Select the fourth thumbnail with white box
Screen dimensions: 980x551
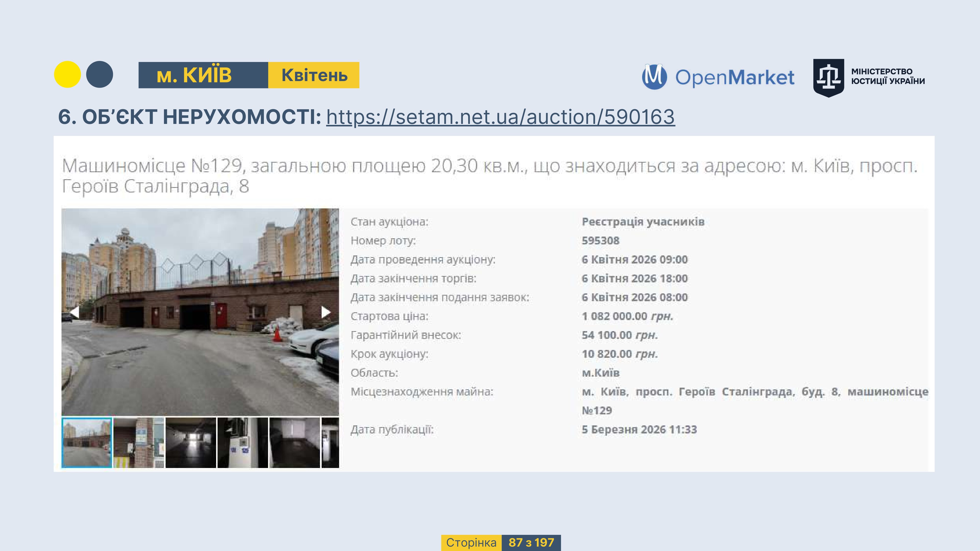click(x=242, y=442)
